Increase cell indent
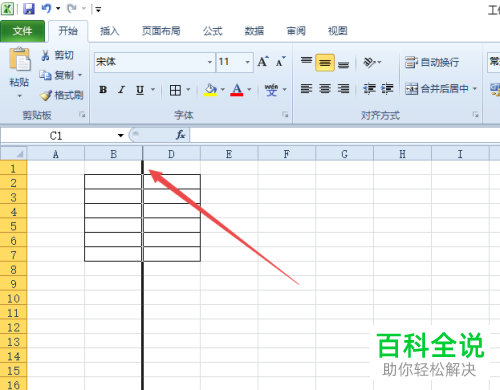Image resolution: width=500 pixels, height=390 pixels. point(387,89)
